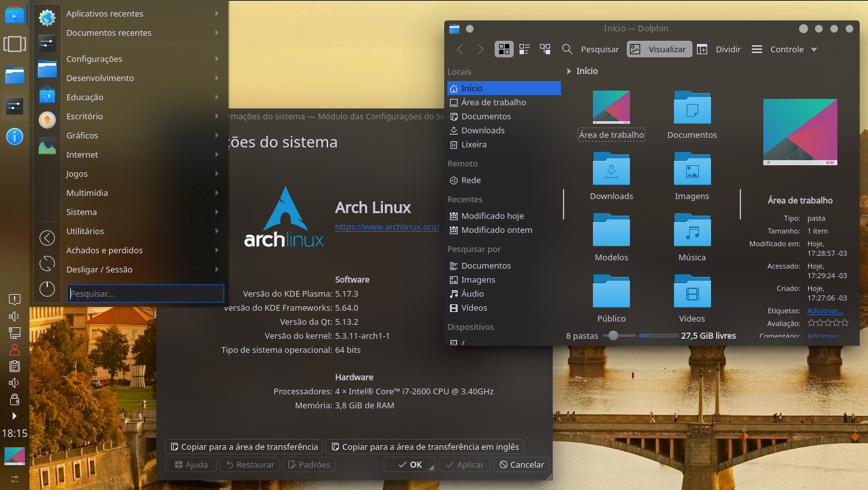The width and height of the screenshot is (868, 490).
Task: Expand the Utilitários submenu arrow
Action: tap(217, 231)
